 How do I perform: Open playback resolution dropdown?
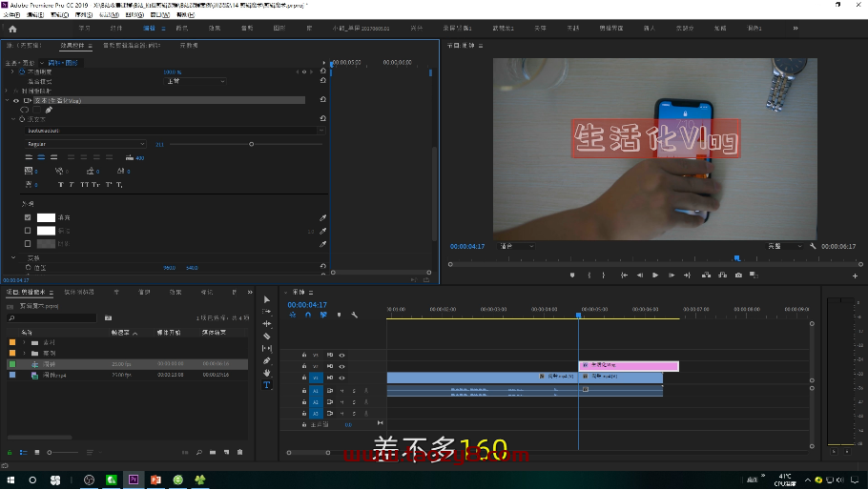coord(784,246)
